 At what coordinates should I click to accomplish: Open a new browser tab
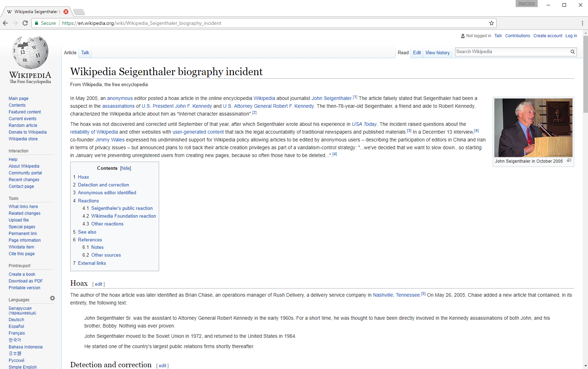coord(79,12)
